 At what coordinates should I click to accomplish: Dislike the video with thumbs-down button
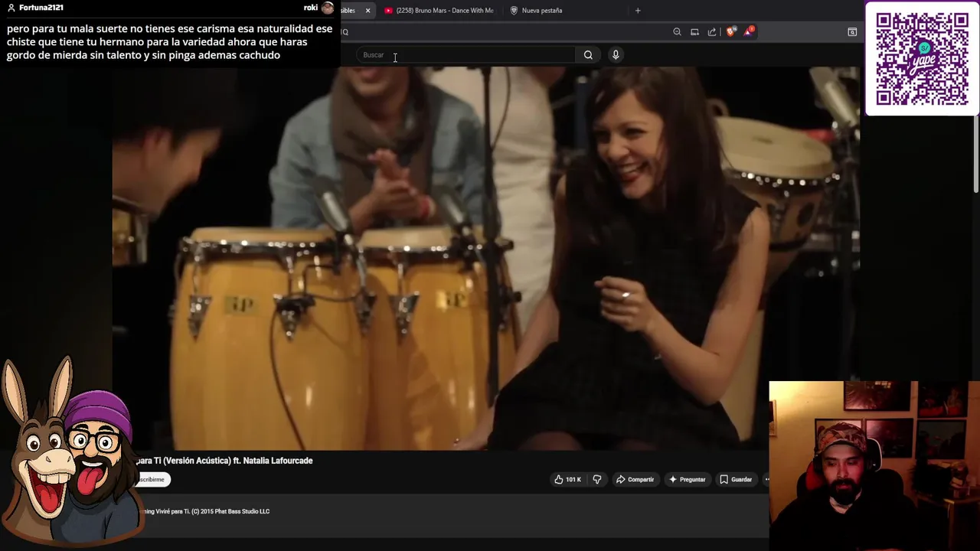tap(597, 480)
